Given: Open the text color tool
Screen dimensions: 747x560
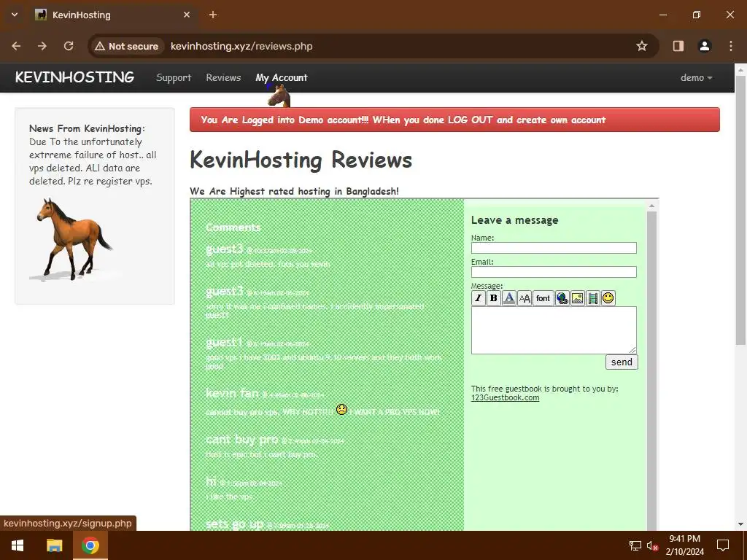Looking at the screenshot, I should 508,298.
